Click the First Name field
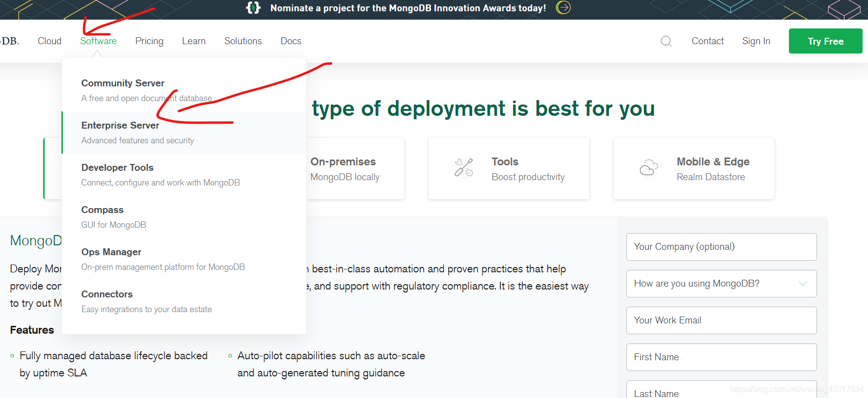The height and width of the screenshot is (398, 868). pyautogui.click(x=721, y=357)
